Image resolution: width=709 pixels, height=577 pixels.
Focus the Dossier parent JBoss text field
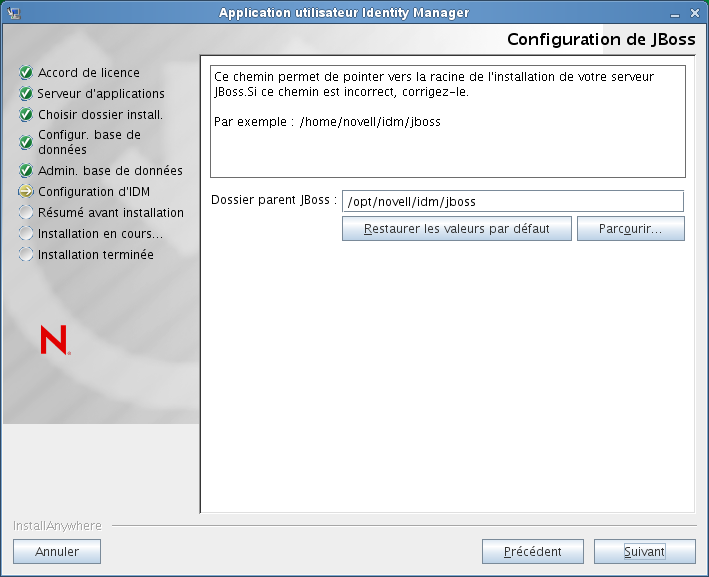coord(512,201)
